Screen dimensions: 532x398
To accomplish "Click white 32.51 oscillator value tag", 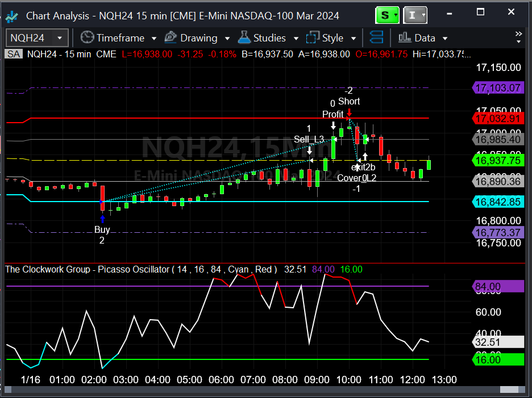I will [x=498, y=342].
